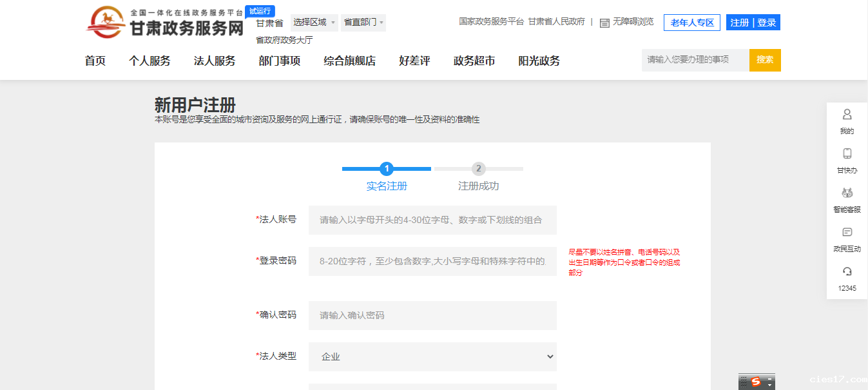Click the 甘快办 mobile app icon
The image size is (868, 390).
(x=846, y=159)
